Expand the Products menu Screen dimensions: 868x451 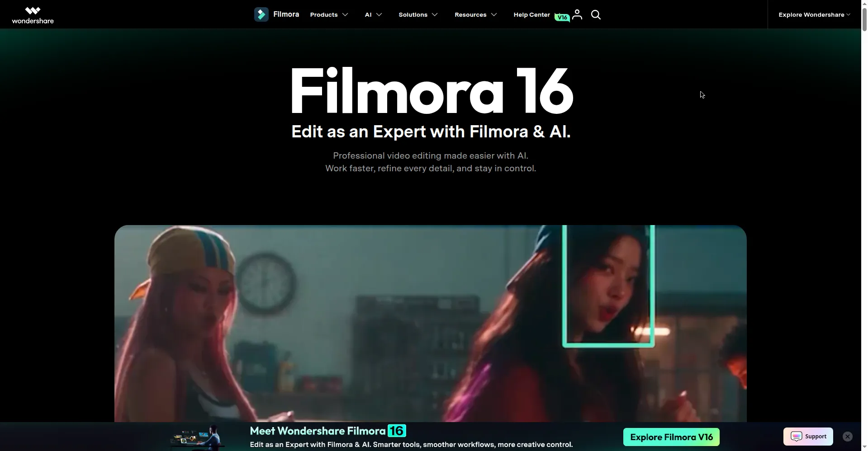[329, 15]
